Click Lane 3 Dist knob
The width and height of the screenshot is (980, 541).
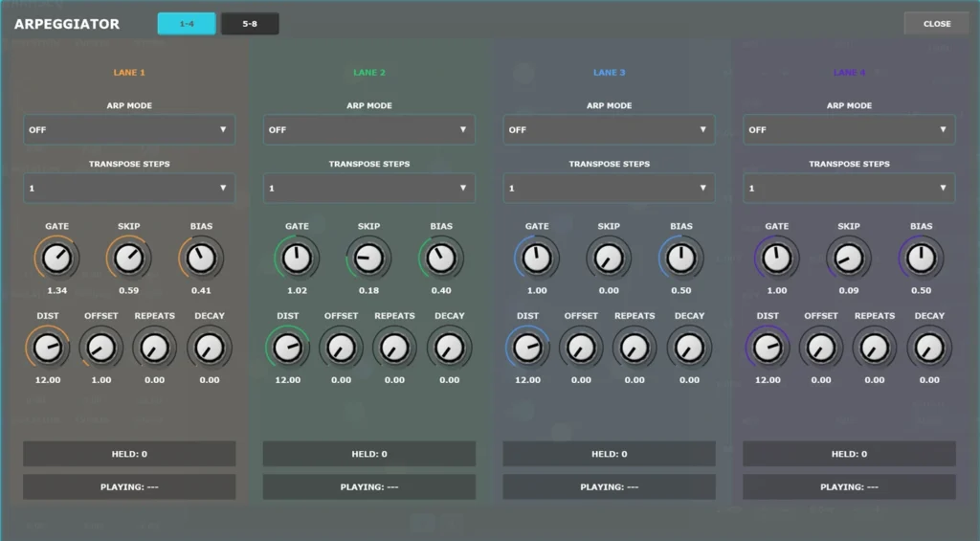[527, 348]
